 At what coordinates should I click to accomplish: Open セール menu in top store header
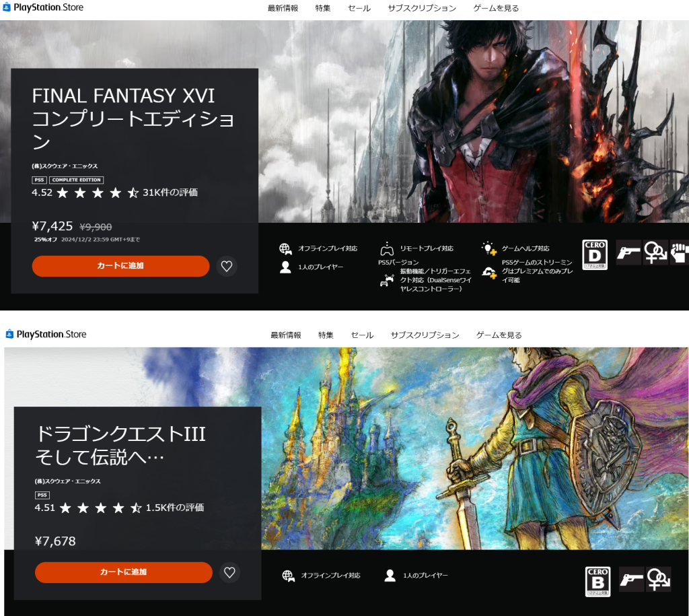(x=359, y=8)
